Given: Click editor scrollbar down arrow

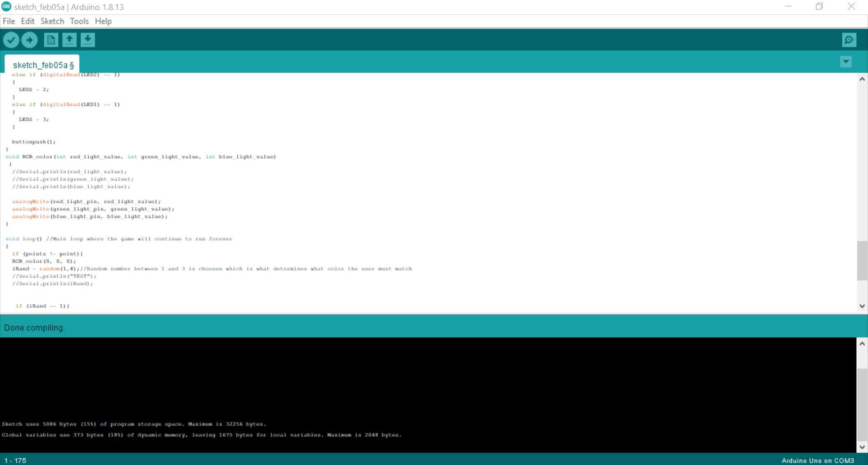Looking at the screenshot, I should [862, 306].
